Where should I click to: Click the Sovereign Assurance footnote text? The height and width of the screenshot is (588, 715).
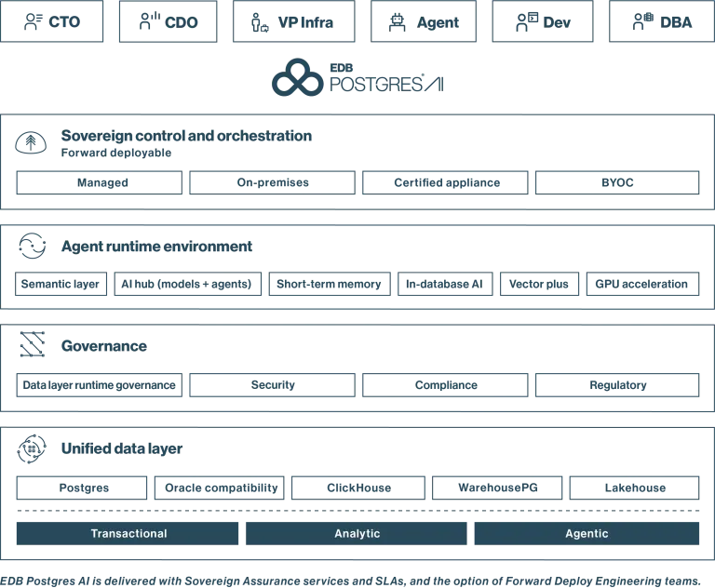coord(350,581)
